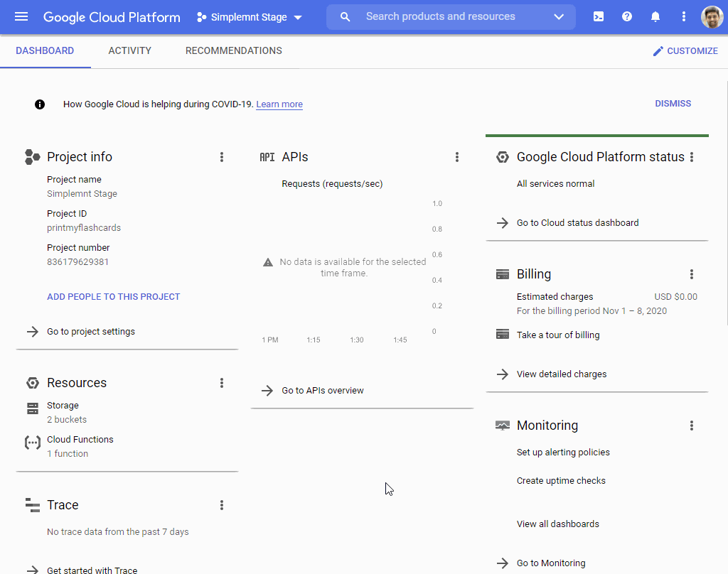The width and height of the screenshot is (728, 574).
Task: Focus the Search products and resources field
Action: coord(440,17)
